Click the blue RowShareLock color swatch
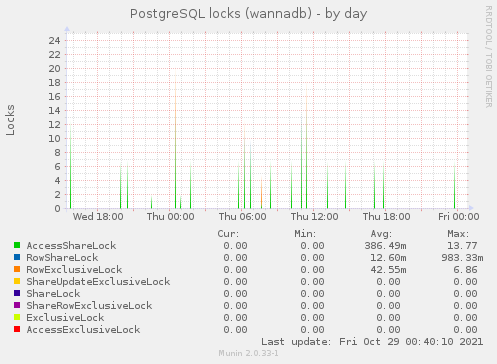 (x=17, y=257)
